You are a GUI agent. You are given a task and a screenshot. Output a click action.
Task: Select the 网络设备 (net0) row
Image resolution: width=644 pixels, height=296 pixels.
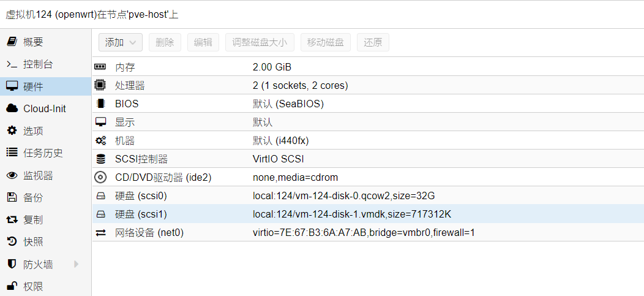[368, 233]
